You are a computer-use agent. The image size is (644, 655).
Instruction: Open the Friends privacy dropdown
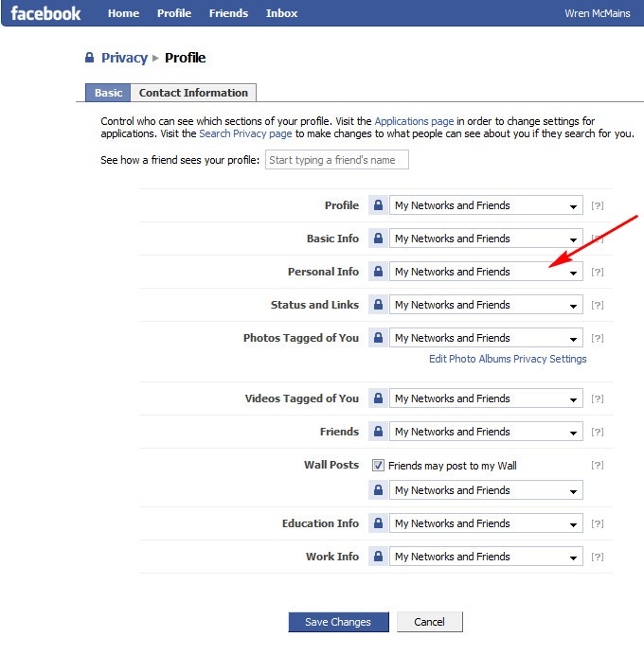pos(486,431)
